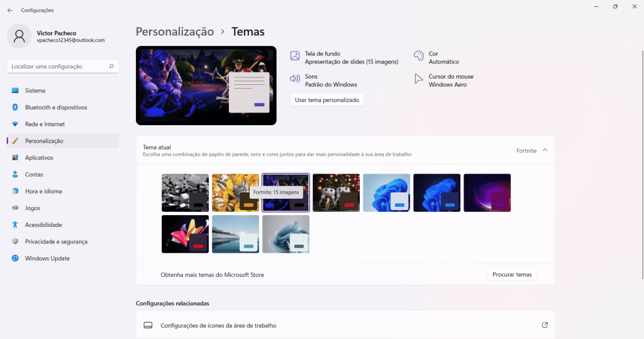
Task: Click the Privacidade e segurança shield icon
Action: point(15,242)
